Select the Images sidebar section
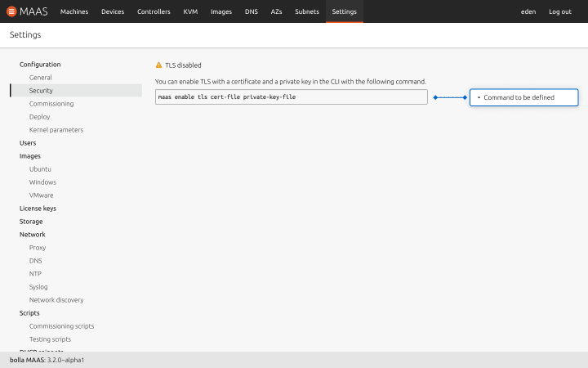This screenshot has height=368, width=588. point(30,156)
